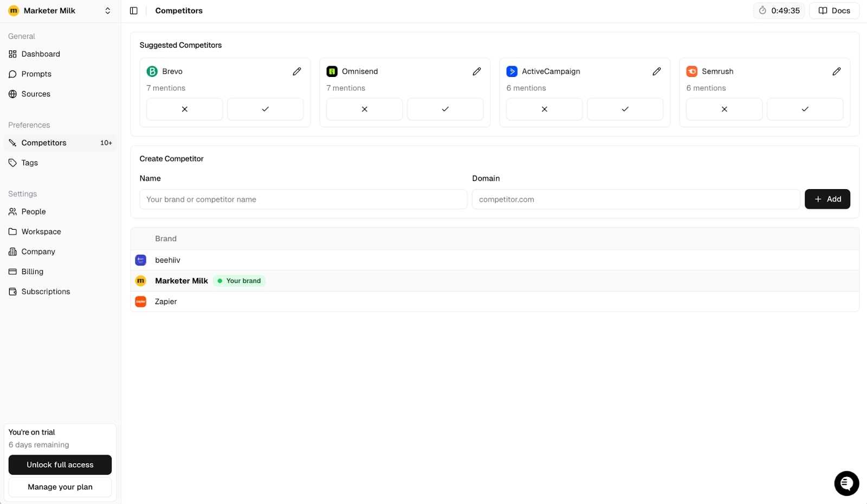Open the chat support widget

[x=846, y=483]
